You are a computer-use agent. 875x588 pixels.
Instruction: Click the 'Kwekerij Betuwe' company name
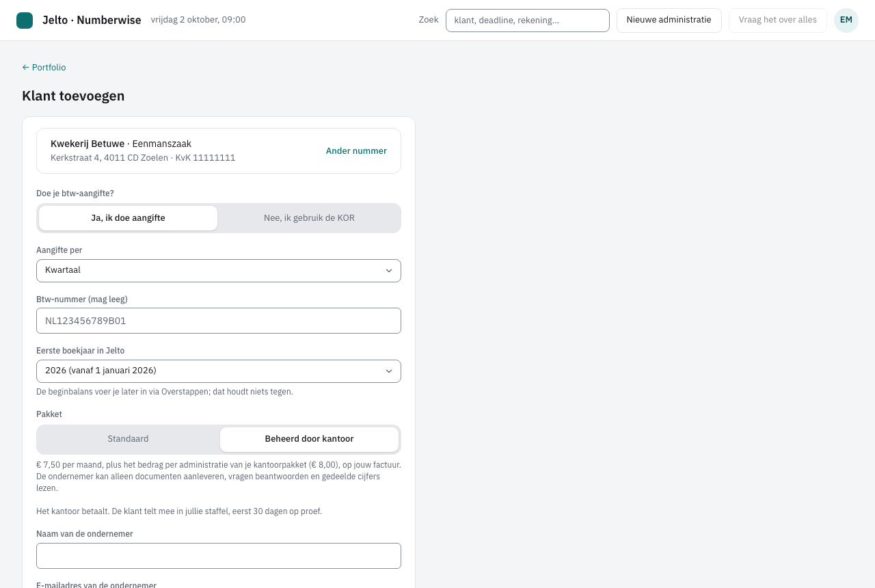coord(87,144)
